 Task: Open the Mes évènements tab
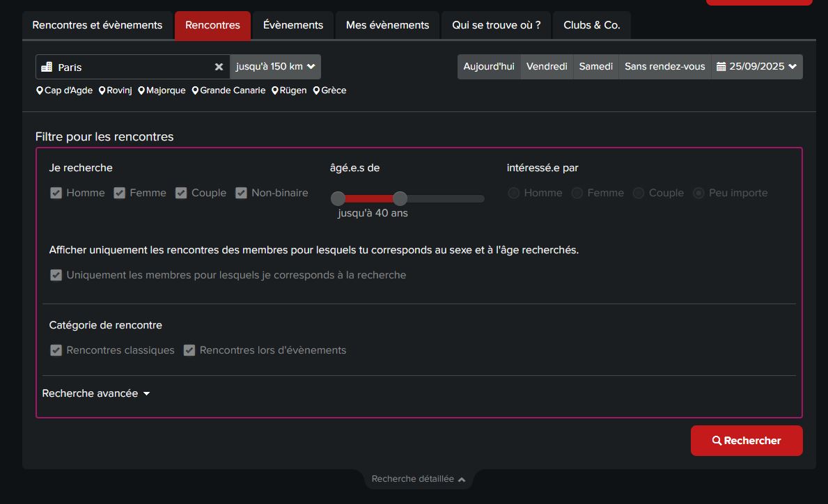tap(388, 25)
